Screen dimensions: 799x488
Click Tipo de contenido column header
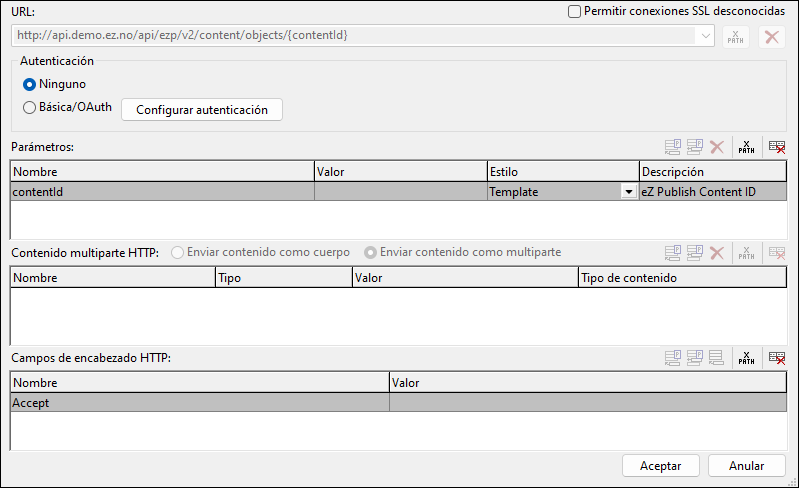coord(682,278)
